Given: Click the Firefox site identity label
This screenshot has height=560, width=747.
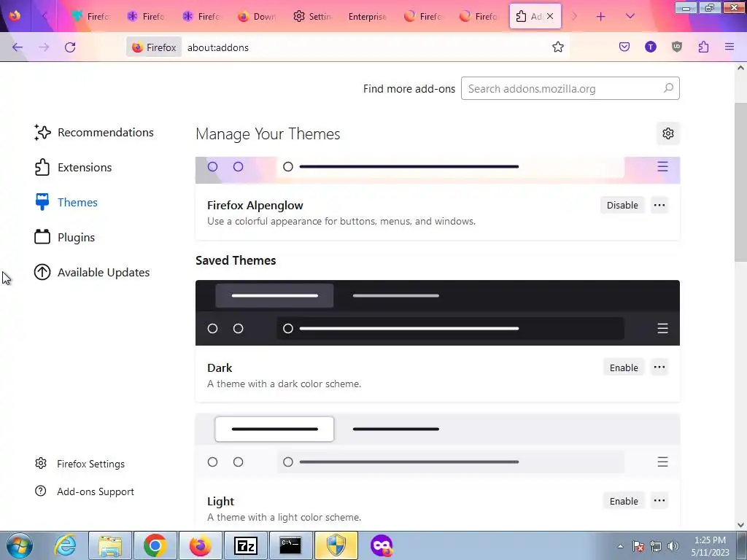Looking at the screenshot, I should click(x=154, y=47).
